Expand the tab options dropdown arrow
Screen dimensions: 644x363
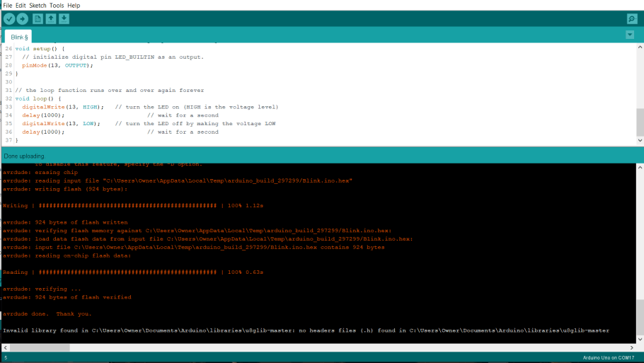(630, 35)
